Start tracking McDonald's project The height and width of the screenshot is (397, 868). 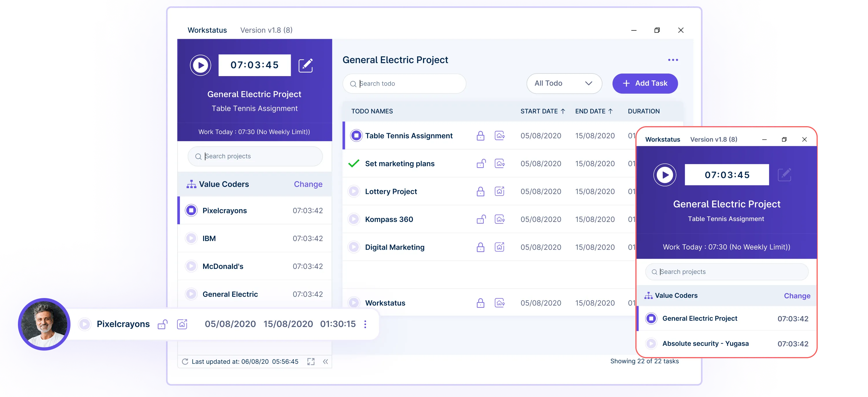[191, 266]
